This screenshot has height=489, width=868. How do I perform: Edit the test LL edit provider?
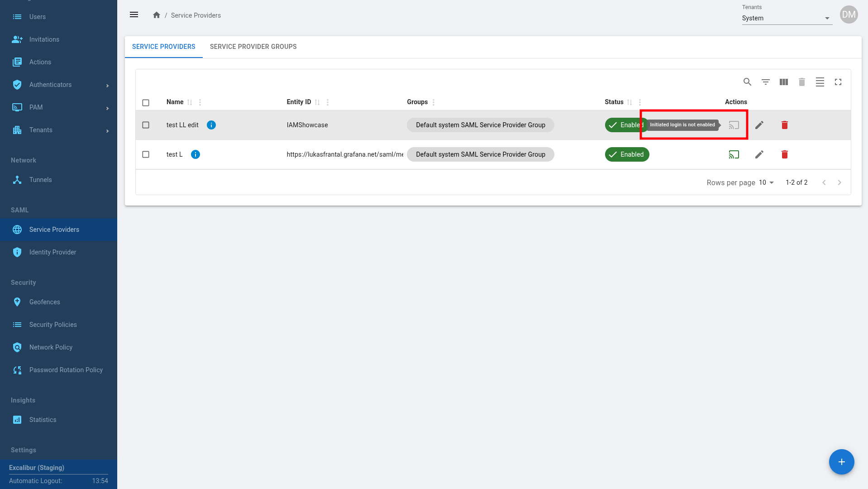[x=759, y=125]
